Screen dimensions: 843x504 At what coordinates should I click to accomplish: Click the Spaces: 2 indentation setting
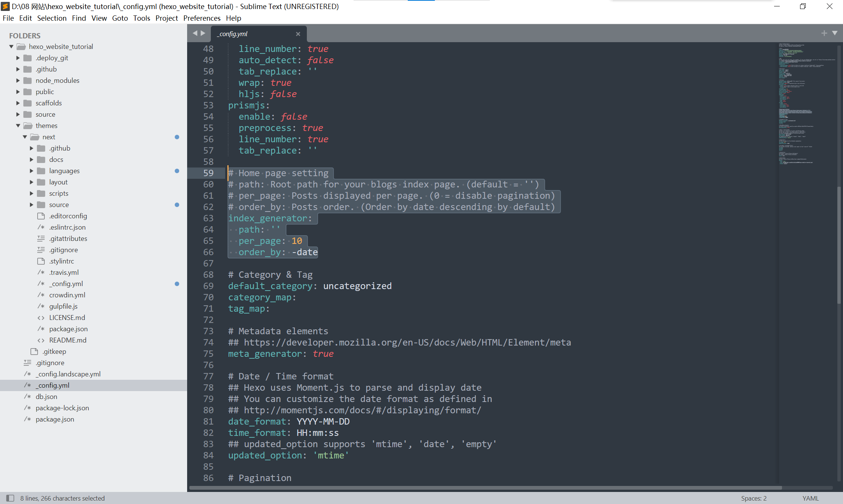click(753, 498)
